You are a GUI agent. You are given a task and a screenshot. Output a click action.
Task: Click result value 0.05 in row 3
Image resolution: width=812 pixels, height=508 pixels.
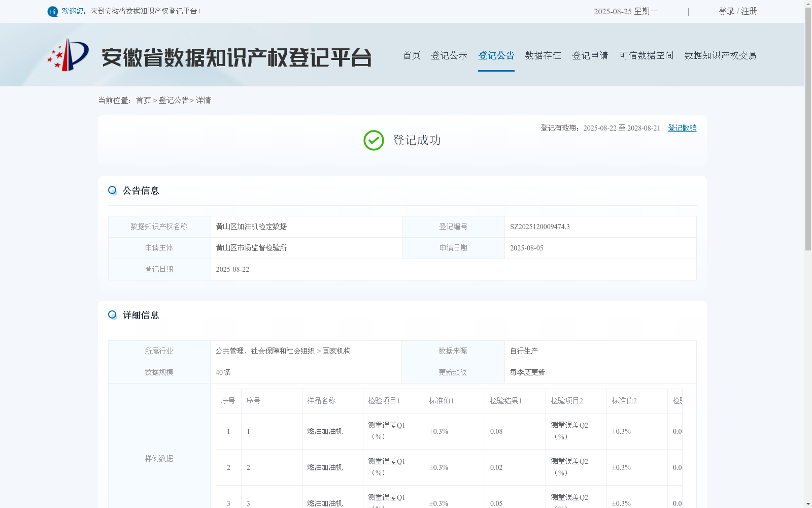496,503
